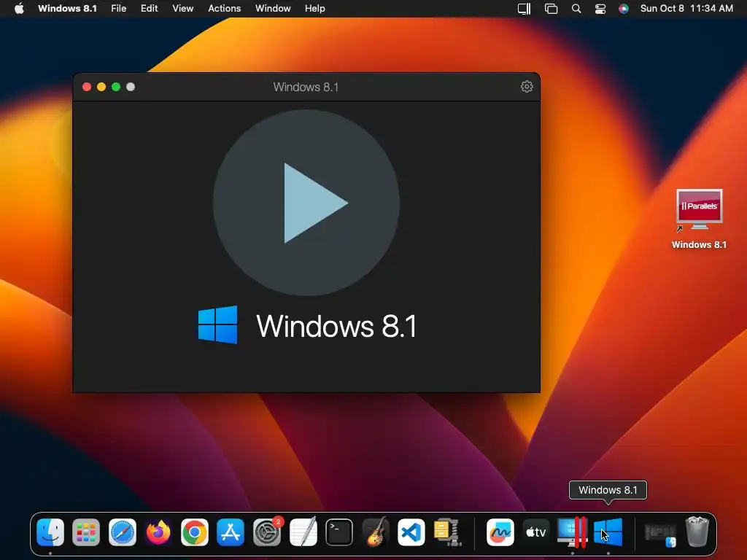Click the Parallels menu bar status icon
Image resolution: width=747 pixels, height=560 pixels.
(x=524, y=9)
